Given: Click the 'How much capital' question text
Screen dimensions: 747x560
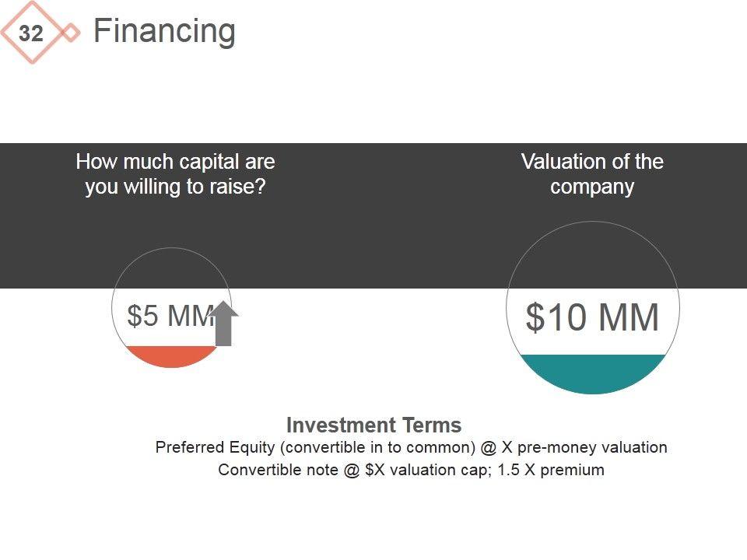Looking at the screenshot, I should pos(175,174).
